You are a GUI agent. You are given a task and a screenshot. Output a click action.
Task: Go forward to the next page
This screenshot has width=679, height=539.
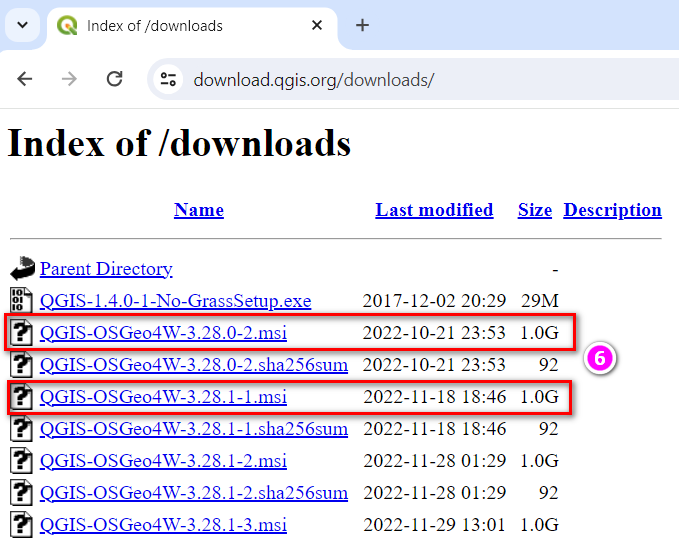69,79
